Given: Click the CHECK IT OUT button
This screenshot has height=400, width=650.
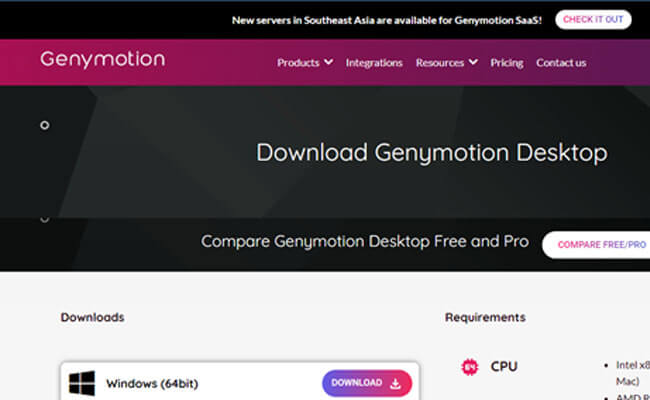Looking at the screenshot, I should (593, 19).
